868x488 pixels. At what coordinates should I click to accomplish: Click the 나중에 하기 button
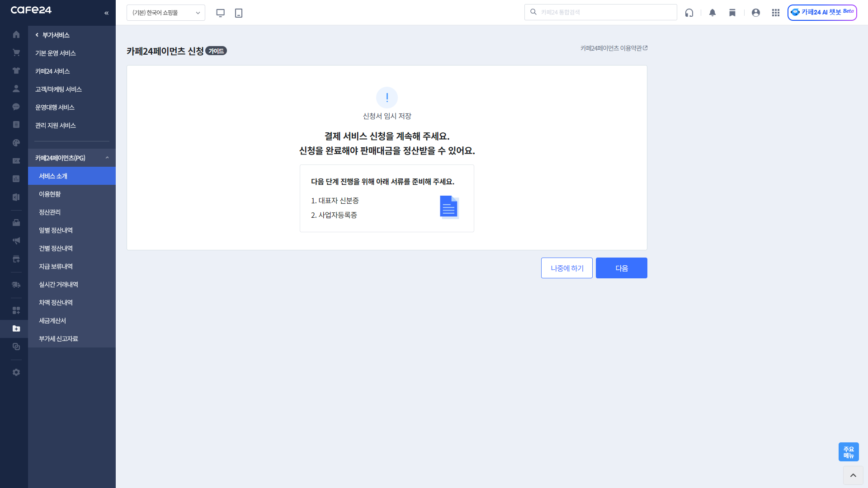566,268
